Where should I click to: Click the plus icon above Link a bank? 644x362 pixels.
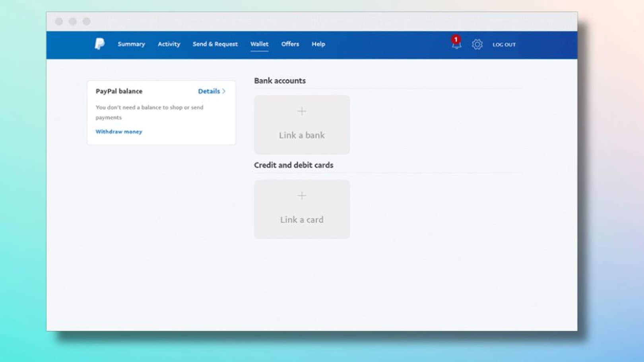point(302,111)
